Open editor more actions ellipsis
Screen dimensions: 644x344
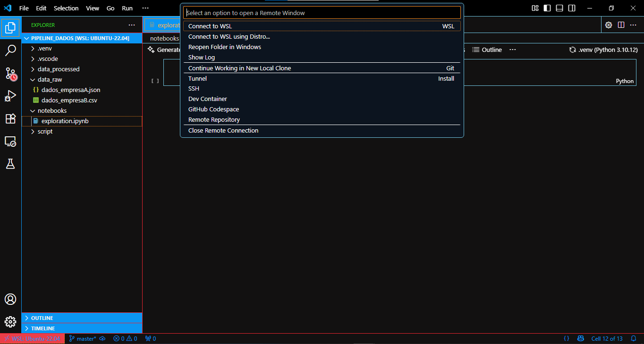point(633,25)
